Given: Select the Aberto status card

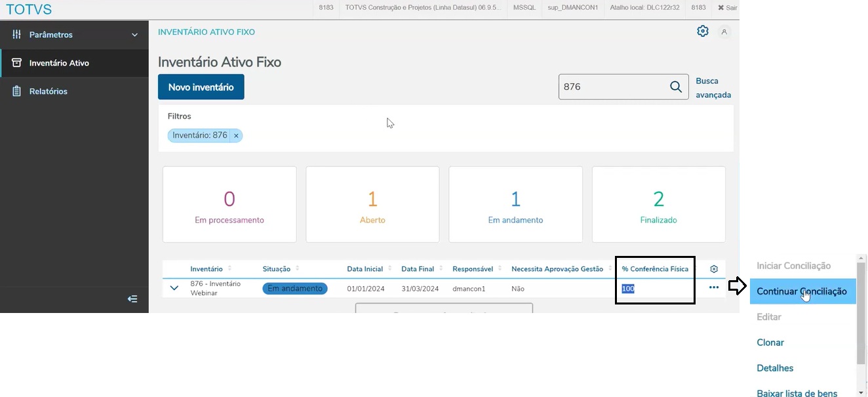Looking at the screenshot, I should (x=372, y=204).
